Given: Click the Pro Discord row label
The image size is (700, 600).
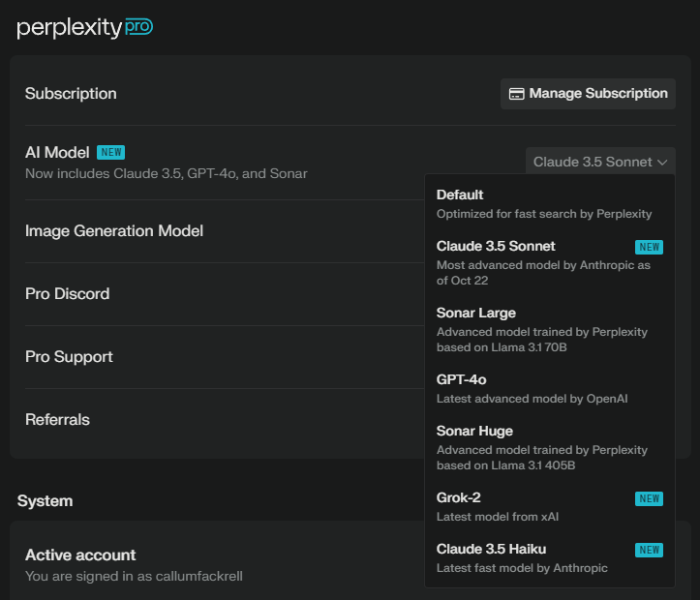Looking at the screenshot, I should point(68,294).
